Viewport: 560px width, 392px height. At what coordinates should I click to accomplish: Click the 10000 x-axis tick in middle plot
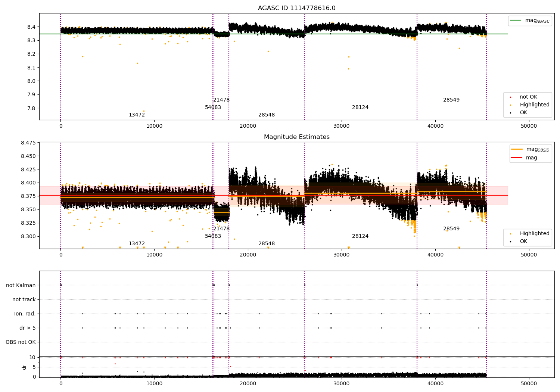[154, 255]
